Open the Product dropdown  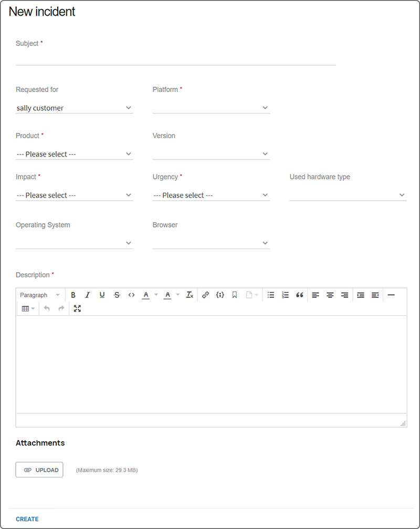[x=74, y=154]
